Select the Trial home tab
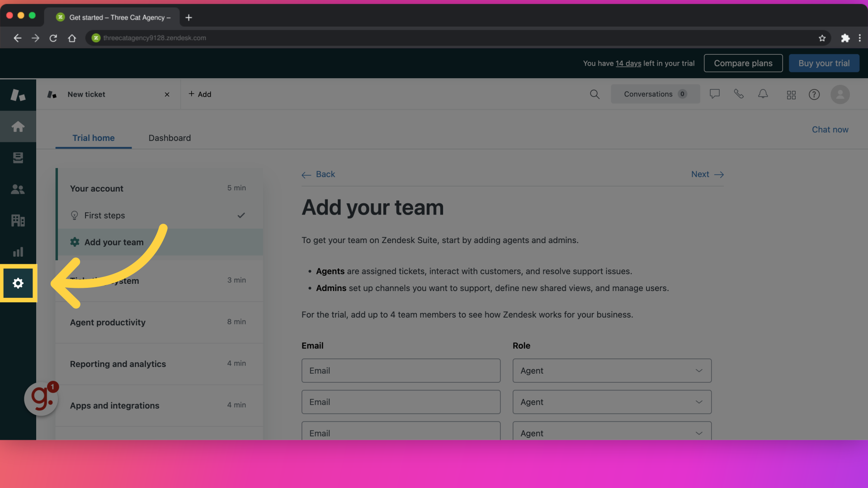Image resolution: width=868 pixels, height=488 pixels. [x=94, y=138]
